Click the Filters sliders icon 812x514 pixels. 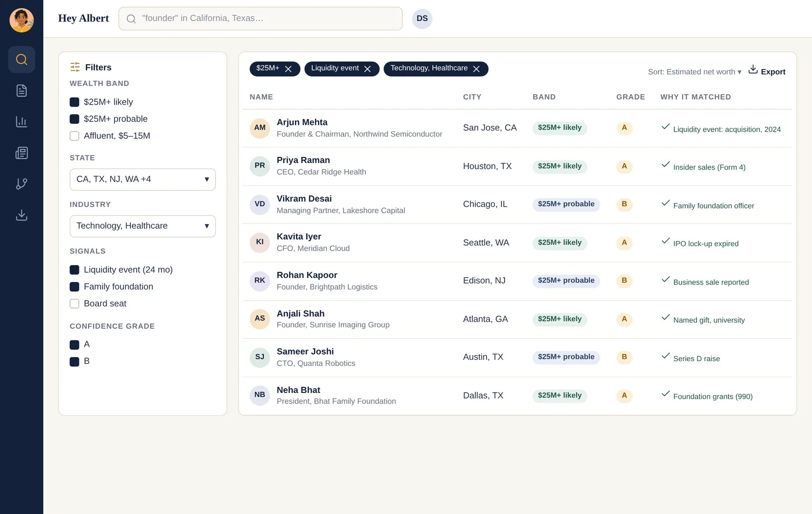click(x=75, y=67)
